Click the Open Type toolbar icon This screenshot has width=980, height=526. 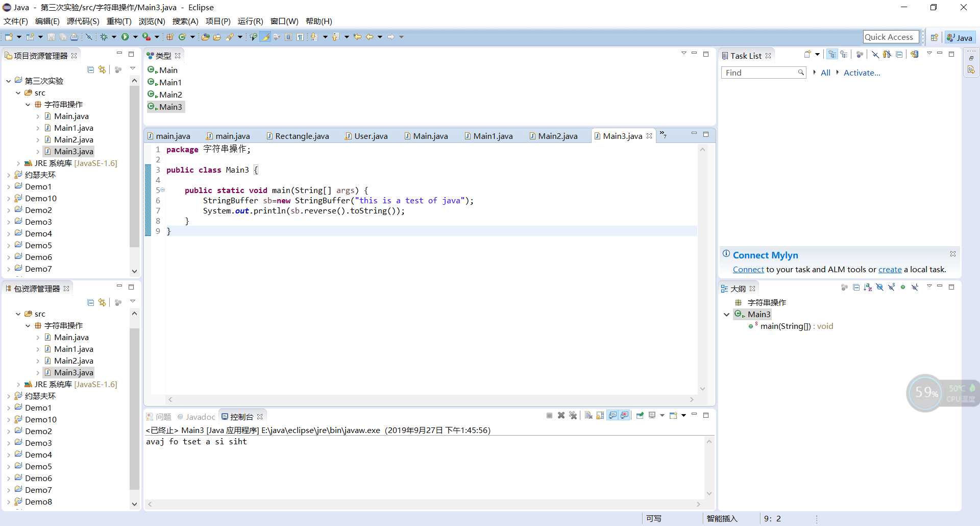[205, 37]
